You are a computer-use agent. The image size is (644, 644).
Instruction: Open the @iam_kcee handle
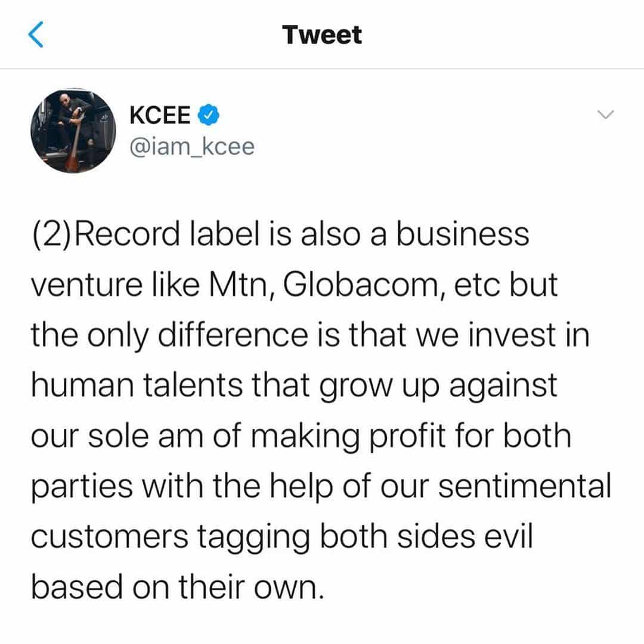pyautogui.click(x=192, y=145)
